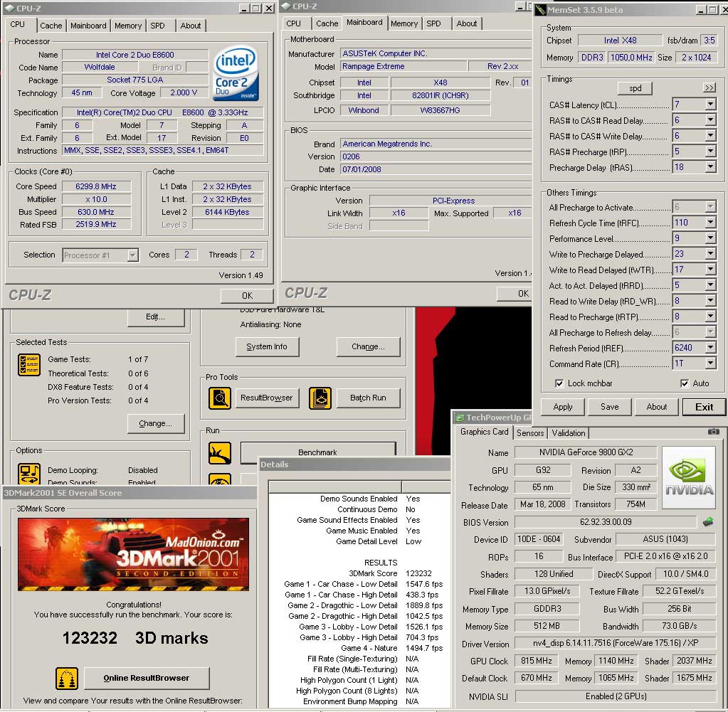The image size is (728, 712).
Task: Click the Benchmark run icon
Action: (220, 453)
